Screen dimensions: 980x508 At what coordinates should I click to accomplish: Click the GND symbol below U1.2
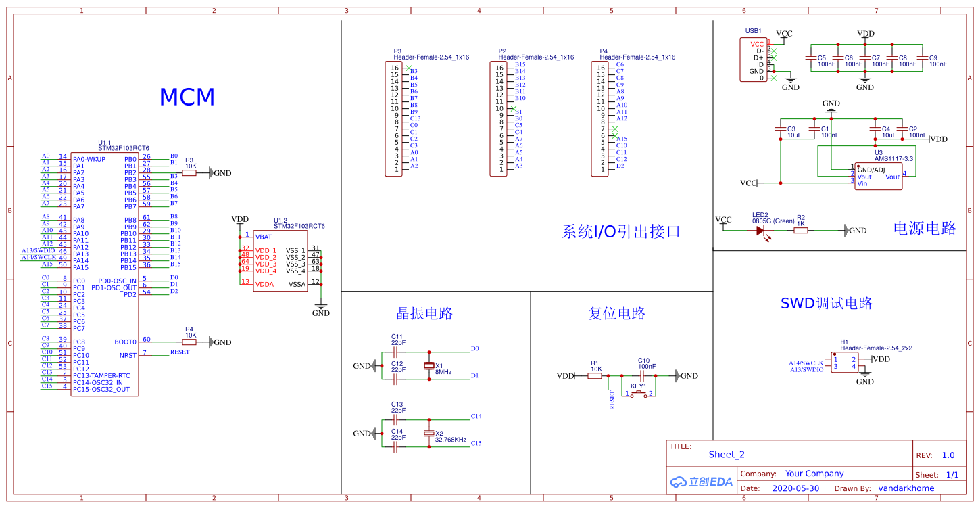tap(321, 308)
